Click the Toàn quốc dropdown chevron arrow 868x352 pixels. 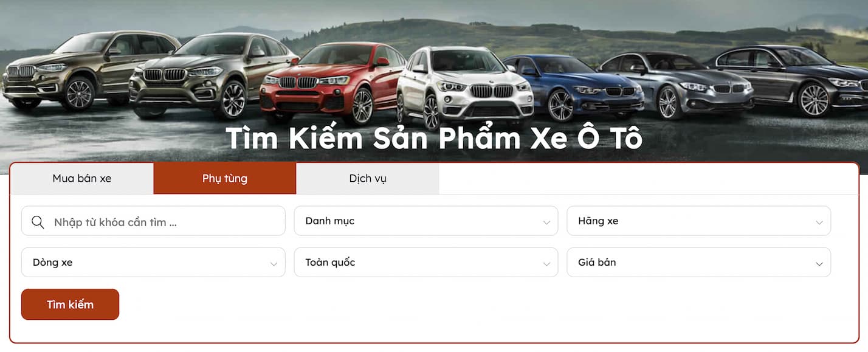coord(546,264)
